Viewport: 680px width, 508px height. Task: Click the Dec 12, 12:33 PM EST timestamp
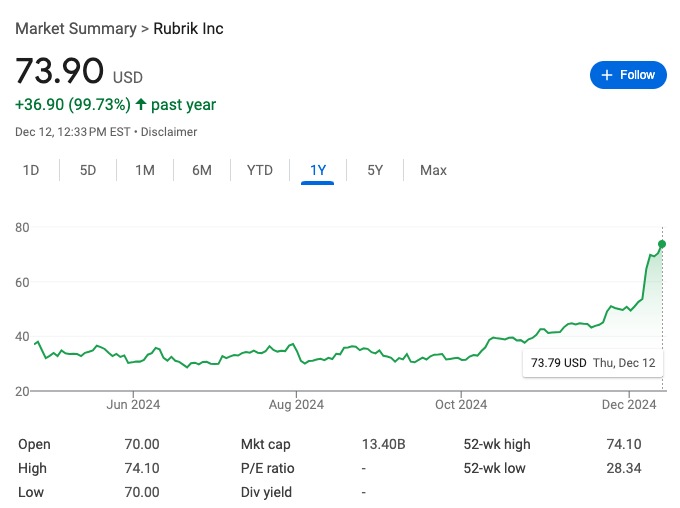(x=73, y=132)
